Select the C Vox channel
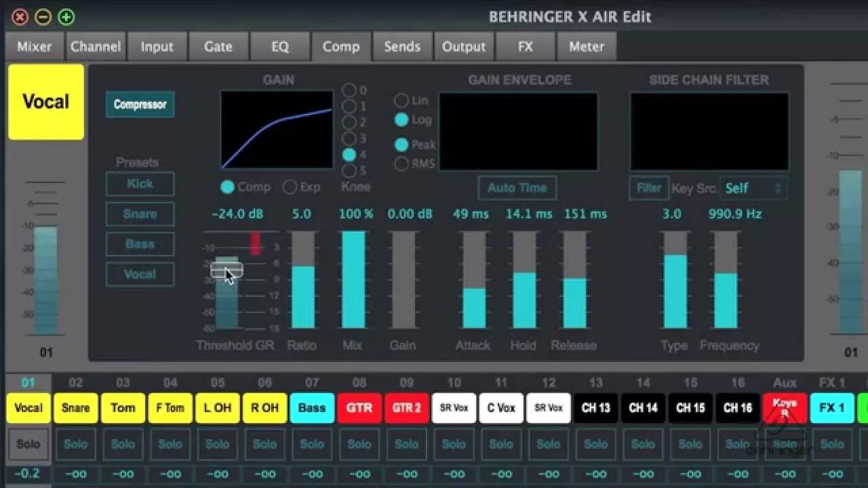Image resolution: width=868 pixels, height=488 pixels. tap(501, 408)
